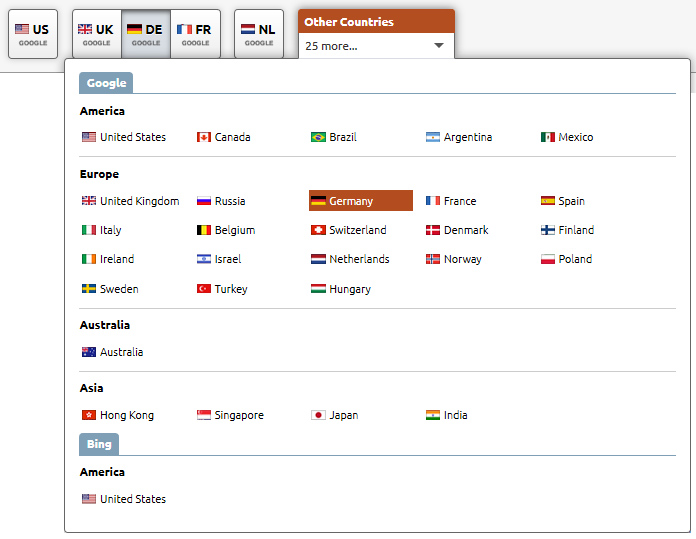The height and width of the screenshot is (539, 696).
Task: Click the Hong Kong flag icon
Action: click(89, 415)
